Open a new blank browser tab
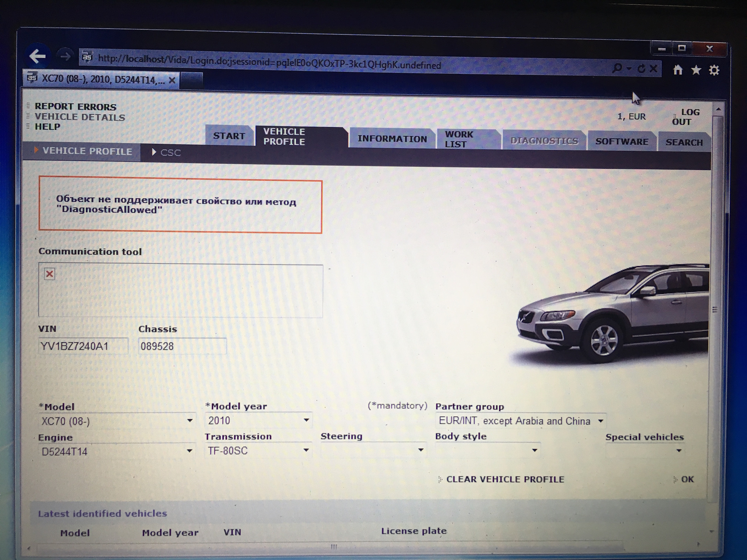 pyautogui.click(x=191, y=81)
